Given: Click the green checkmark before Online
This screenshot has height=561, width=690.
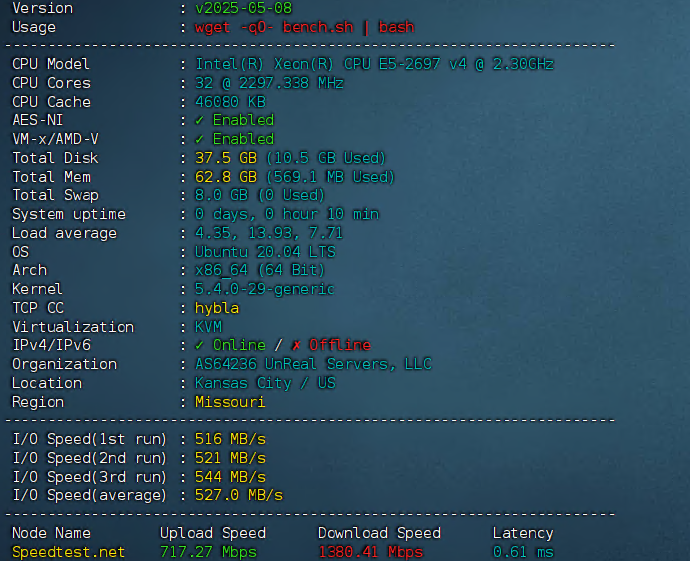Looking at the screenshot, I should (200, 345).
